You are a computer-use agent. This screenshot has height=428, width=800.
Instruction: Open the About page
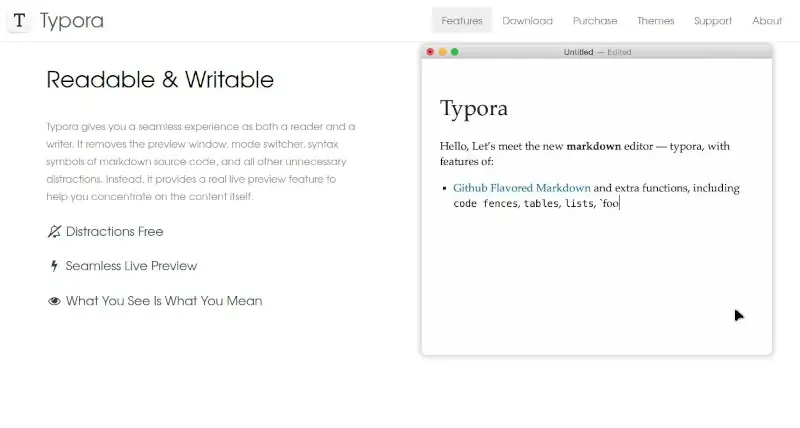coord(767,21)
